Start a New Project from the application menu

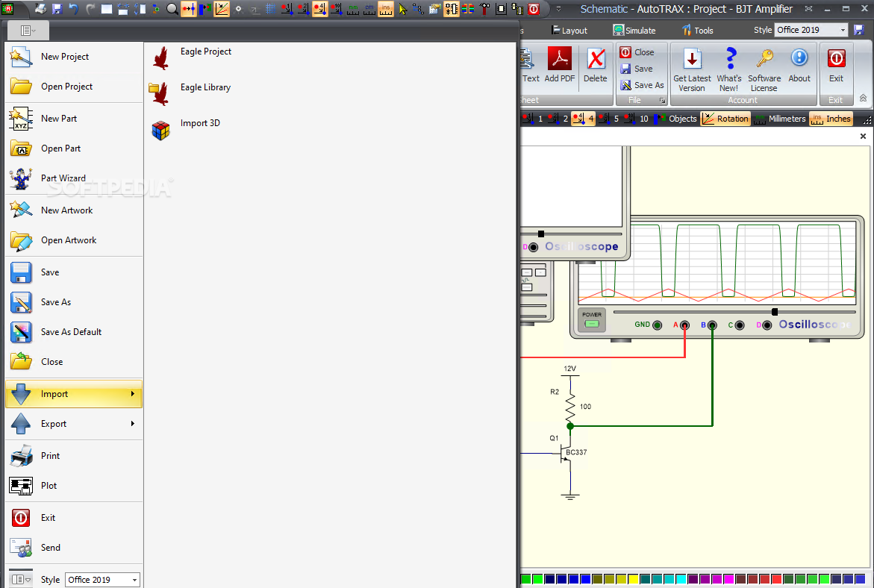(x=74, y=57)
